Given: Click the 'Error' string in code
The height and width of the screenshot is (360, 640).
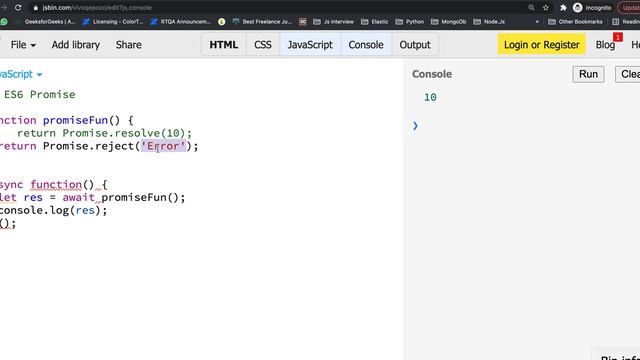Looking at the screenshot, I should (163, 146).
